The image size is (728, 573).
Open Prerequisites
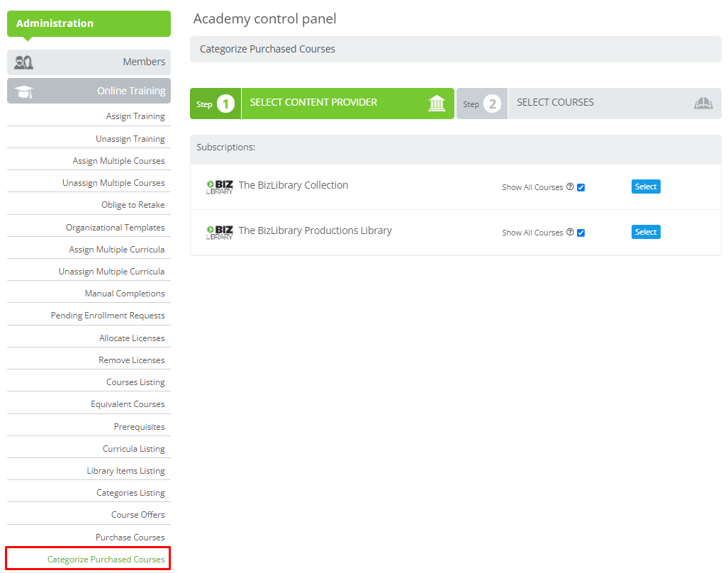click(x=139, y=427)
